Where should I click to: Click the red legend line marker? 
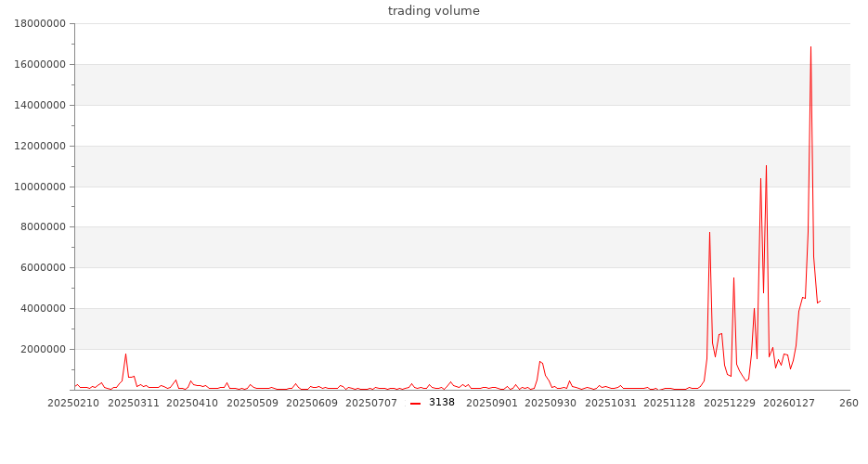point(415,403)
